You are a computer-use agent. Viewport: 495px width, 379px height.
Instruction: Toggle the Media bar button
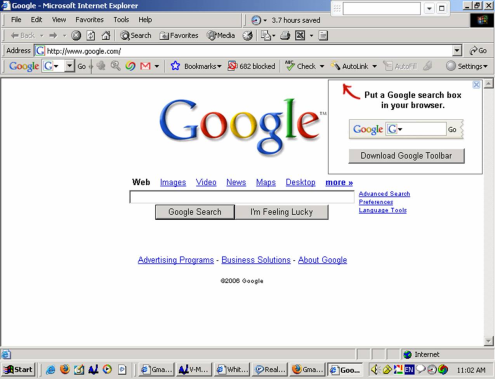[x=221, y=35]
